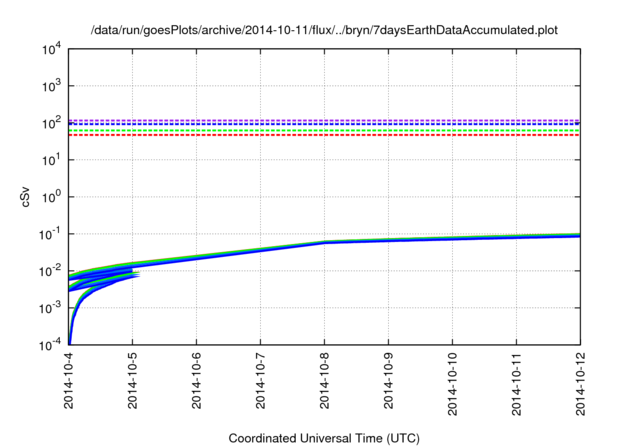This screenshot has height=448, width=640.
Task: Click x-axis date 2014-10-12
Action: (x=580, y=384)
